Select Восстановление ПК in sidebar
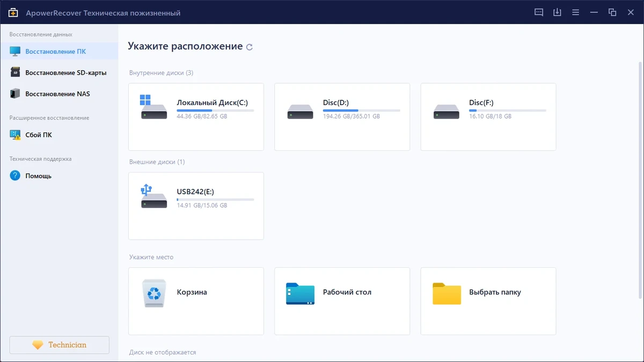644x362 pixels. (59, 51)
